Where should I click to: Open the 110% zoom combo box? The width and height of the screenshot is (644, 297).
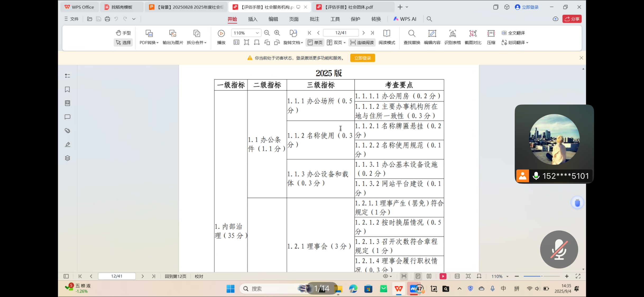pyautogui.click(x=246, y=33)
